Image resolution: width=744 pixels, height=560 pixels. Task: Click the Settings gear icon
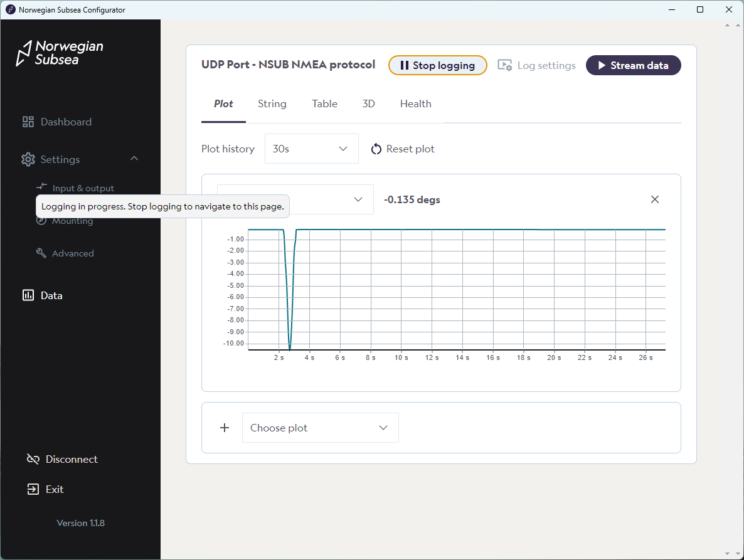(x=28, y=159)
